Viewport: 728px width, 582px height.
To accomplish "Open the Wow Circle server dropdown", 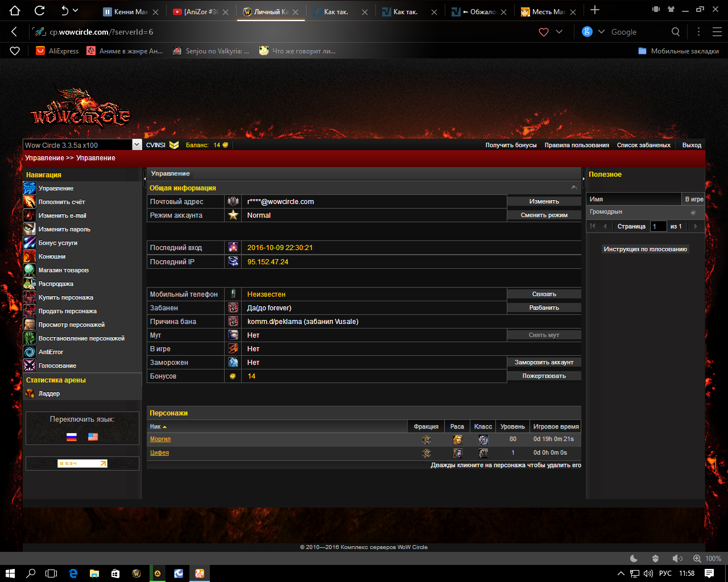I will click(136, 145).
